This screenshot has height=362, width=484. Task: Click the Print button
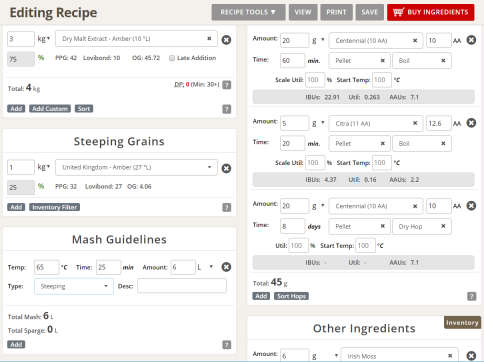pyautogui.click(x=336, y=12)
